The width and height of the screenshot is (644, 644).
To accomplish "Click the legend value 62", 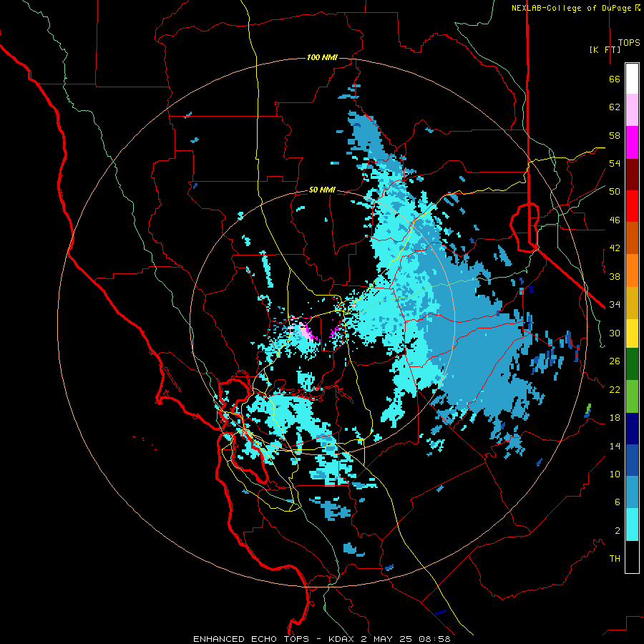I will 615,107.
